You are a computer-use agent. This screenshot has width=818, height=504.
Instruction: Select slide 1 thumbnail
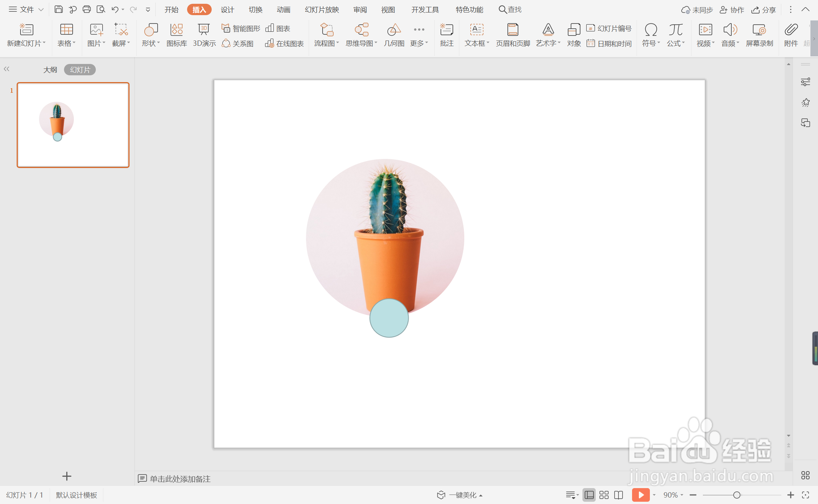click(73, 125)
